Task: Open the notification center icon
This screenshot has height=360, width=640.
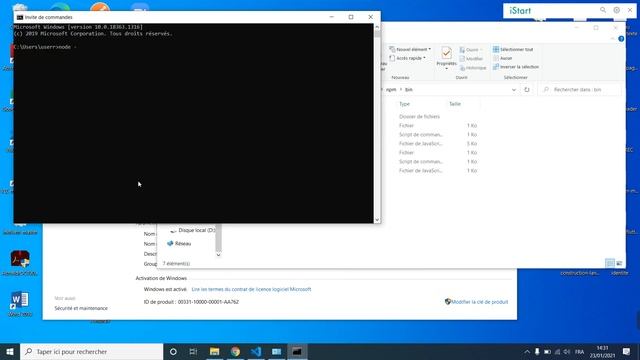Action: (627, 351)
